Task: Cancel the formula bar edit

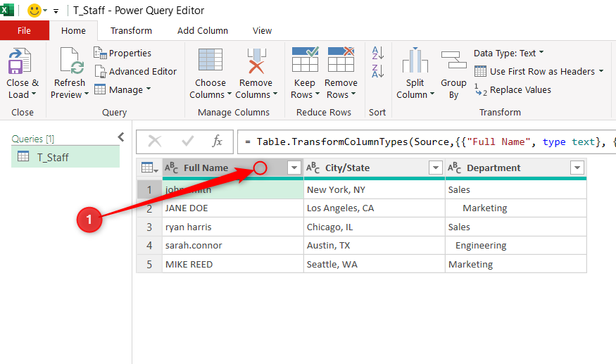Action: [155, 141]
